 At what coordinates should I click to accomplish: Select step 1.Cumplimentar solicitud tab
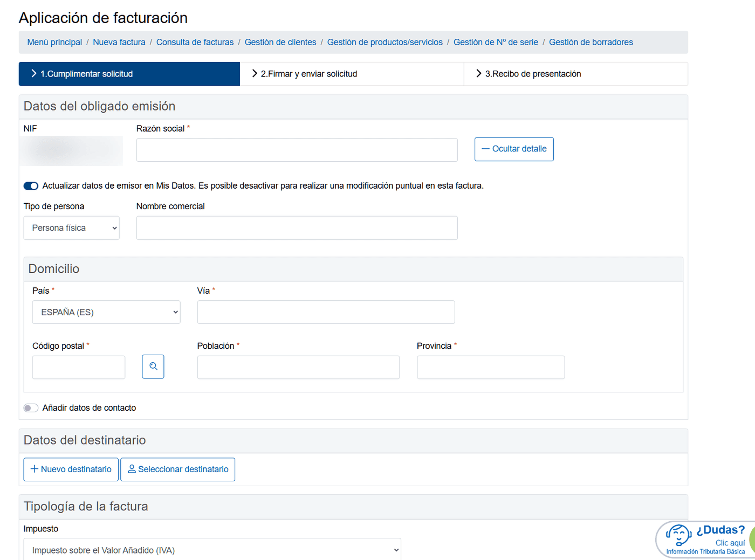[129, 74]
